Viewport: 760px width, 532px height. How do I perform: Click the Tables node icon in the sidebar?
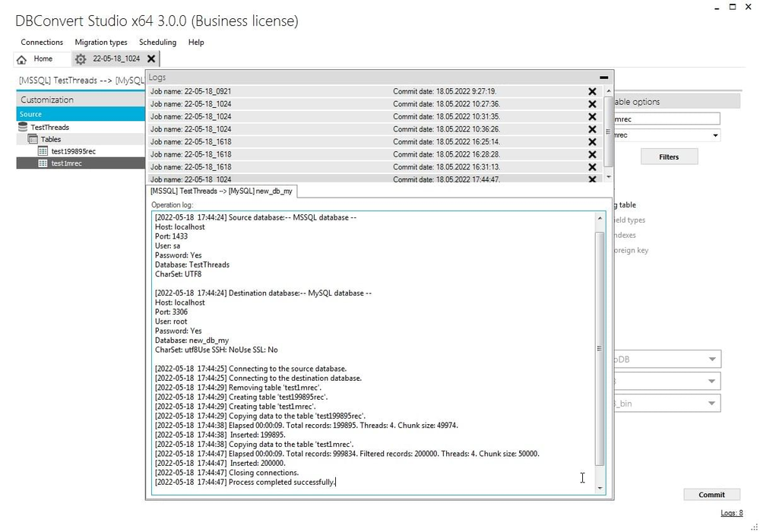pos(34,139)
